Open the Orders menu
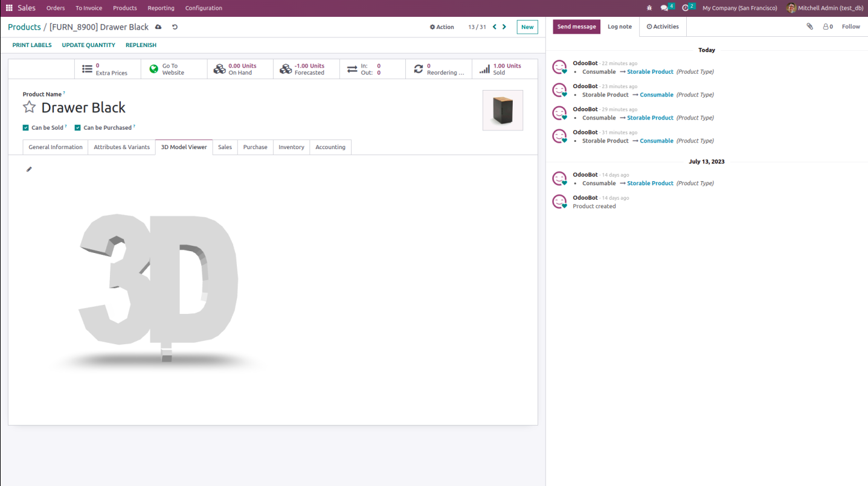Viewport: 868px width, 486px height. pos(56,8)
